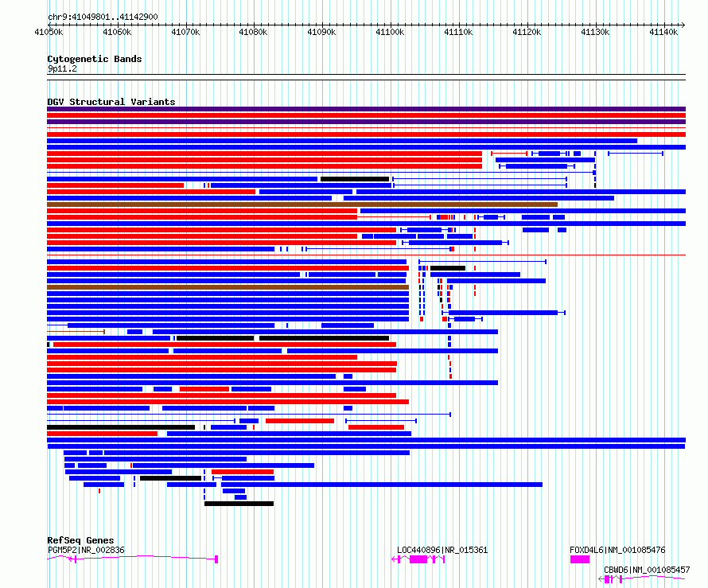The width and height of the screenshot is (708, 588).
Task: Select the longer brown variant bar ending near 41125k
Action: click(x=302, y=204)
